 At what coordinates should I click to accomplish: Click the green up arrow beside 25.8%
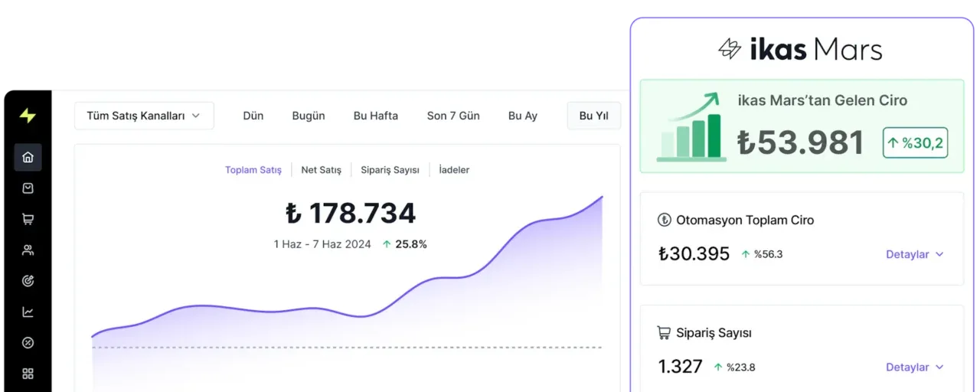(387, 244)
